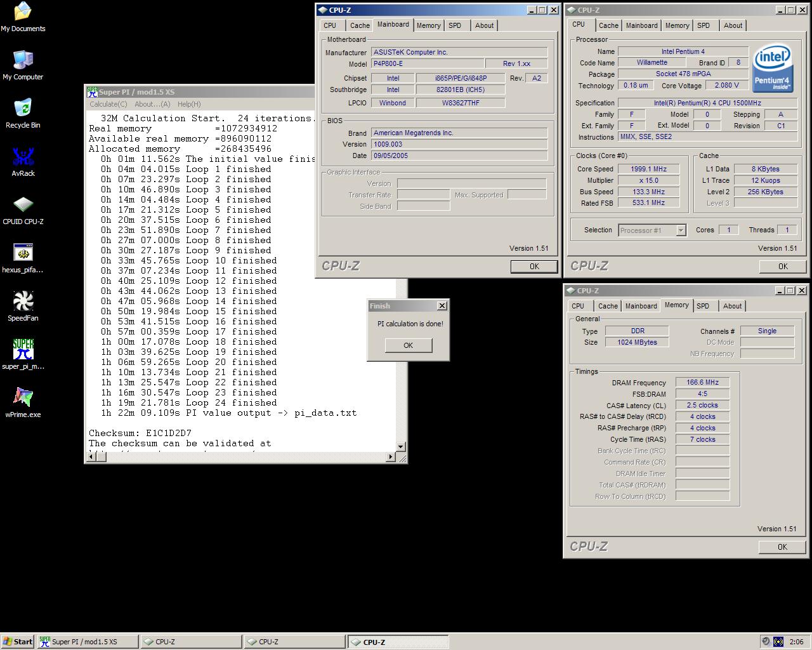The image size is (812, 650).
Task: Activate the first CPU-Z taskbar button
Action: (191, 642)
